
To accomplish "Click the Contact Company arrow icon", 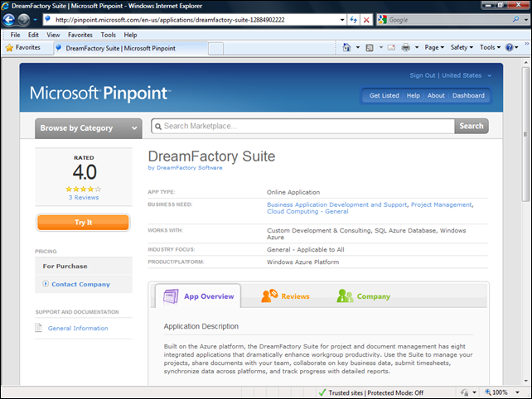I will coord(46,284).
